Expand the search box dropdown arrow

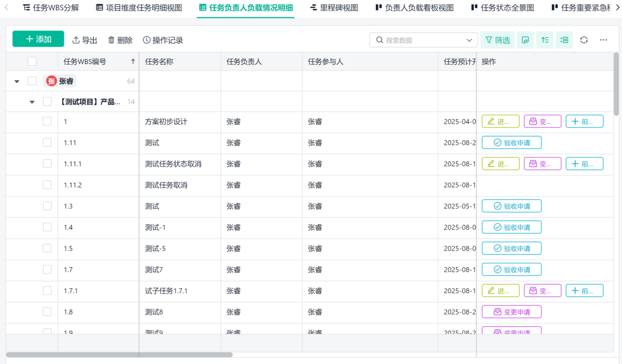pos(470,40)
